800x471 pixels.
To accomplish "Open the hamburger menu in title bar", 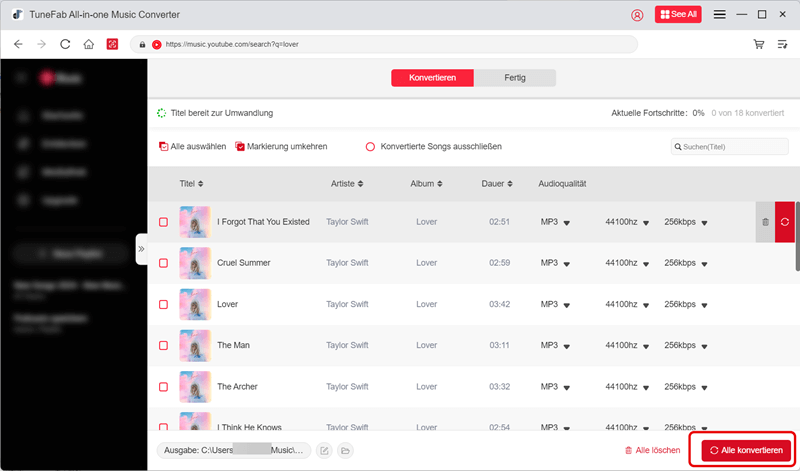I will click(x=719, y=15).
